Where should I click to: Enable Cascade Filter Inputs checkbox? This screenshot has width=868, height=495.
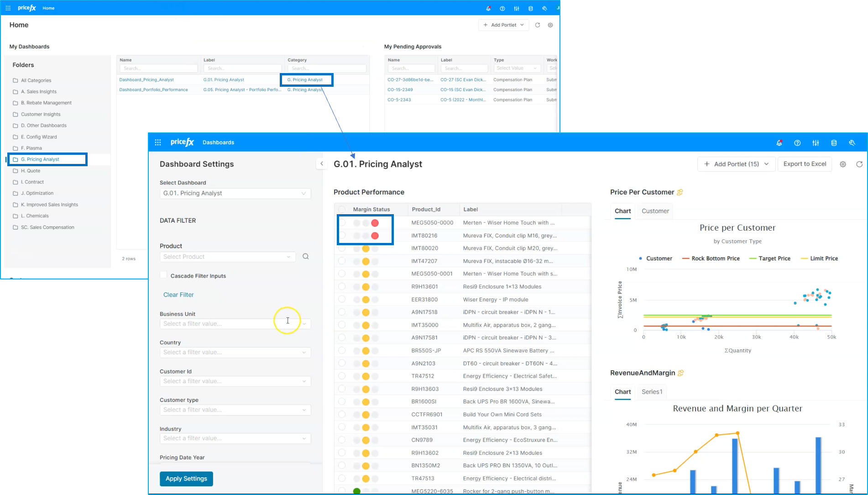(163, 275)
